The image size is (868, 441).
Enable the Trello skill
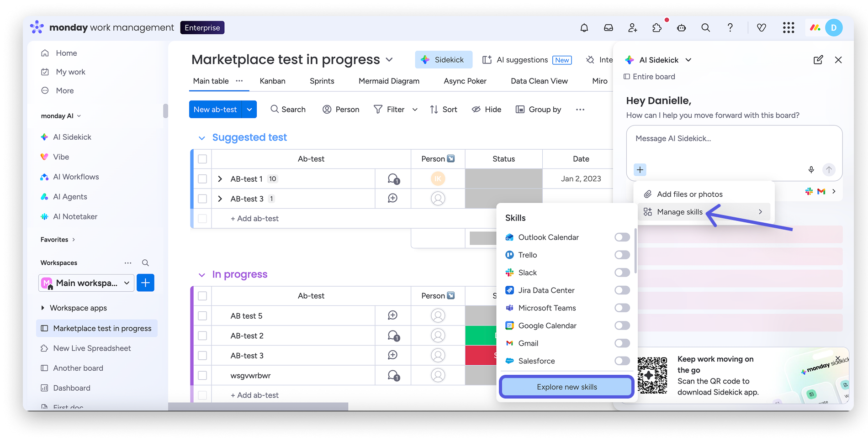pyautogui.click(x=622, y=255)
